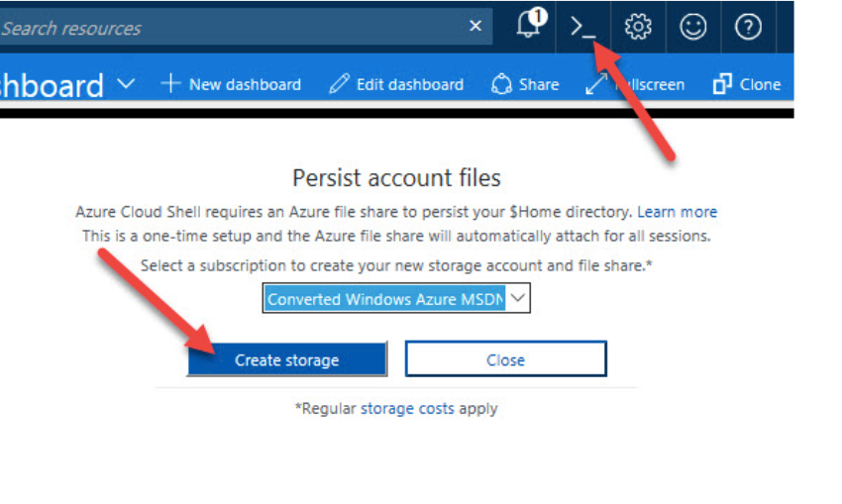Open the subscription dropdown arrow

[518, 298]
